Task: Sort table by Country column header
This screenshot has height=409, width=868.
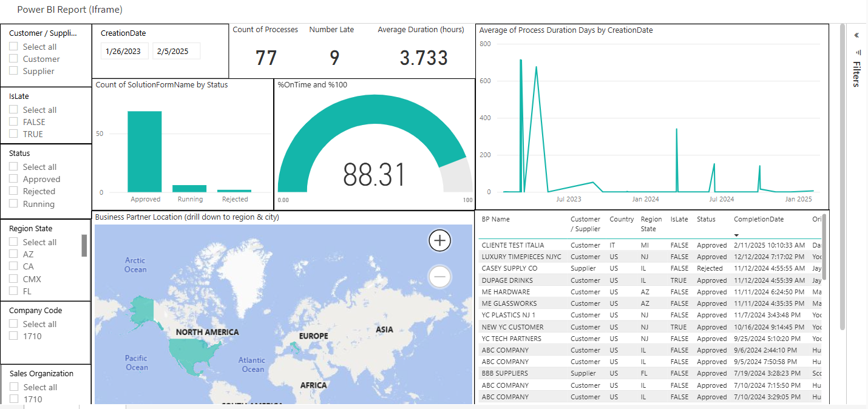Action: click(622, 219)
